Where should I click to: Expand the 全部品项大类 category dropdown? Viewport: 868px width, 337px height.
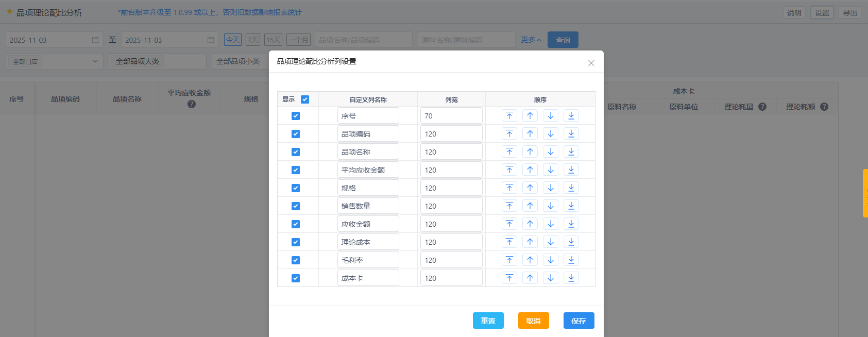click(157, 61)
